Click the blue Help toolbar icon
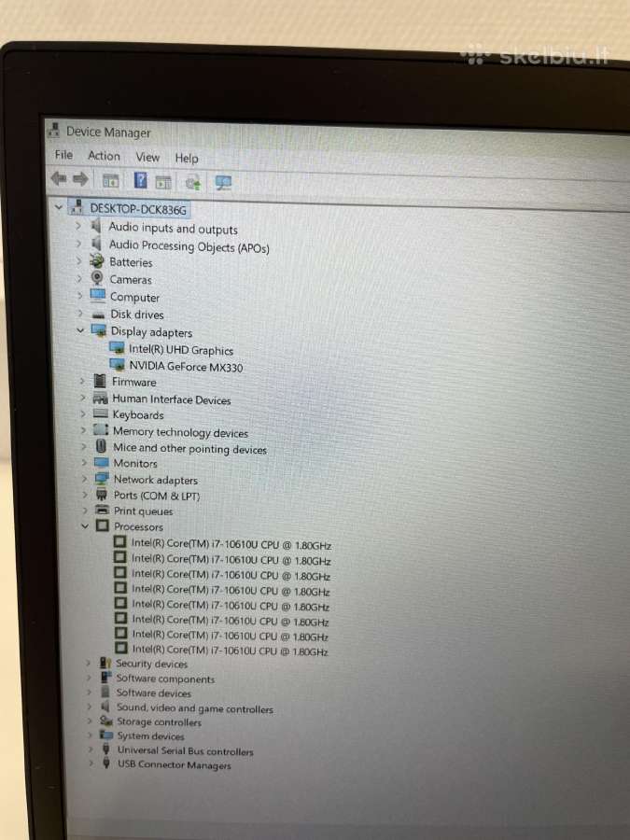Viewport: 630px width, 840px height. [x=140, y=180]
